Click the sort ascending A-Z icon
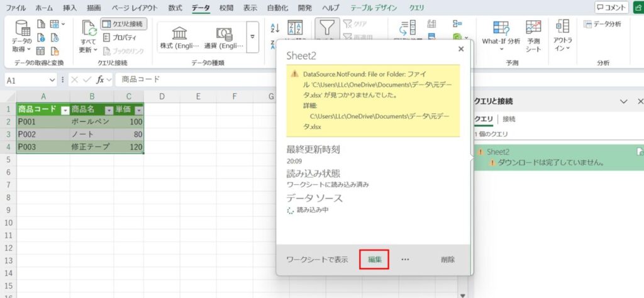This screenshot has width=644, height=298. (x=274, y=28)
